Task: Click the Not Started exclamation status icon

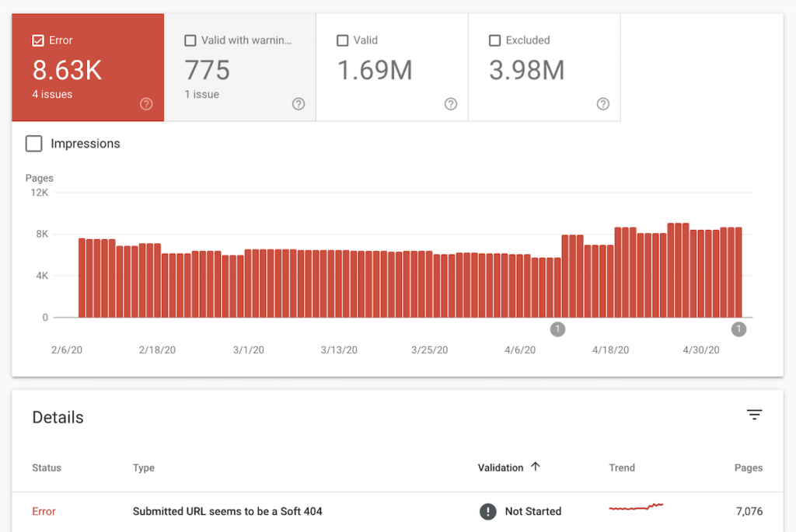Action: coord(488,511)
